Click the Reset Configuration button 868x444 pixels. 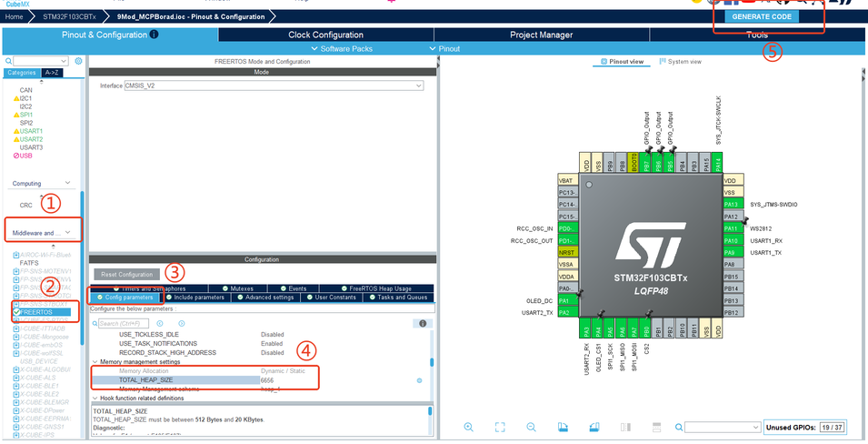[126, 275]
